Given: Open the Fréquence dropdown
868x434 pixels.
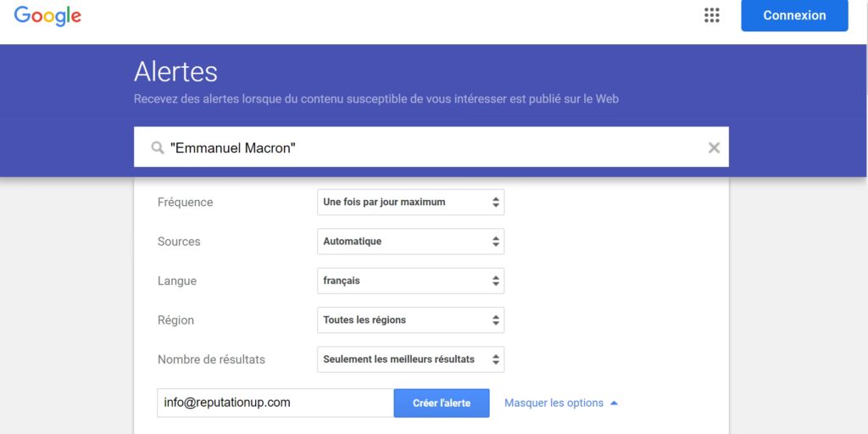Looking at the screenshot, I should coord(410,203).
